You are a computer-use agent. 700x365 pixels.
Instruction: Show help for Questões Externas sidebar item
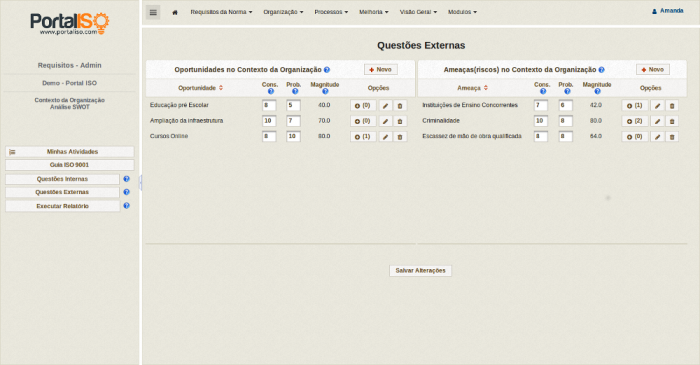click(x=127, y=192)
